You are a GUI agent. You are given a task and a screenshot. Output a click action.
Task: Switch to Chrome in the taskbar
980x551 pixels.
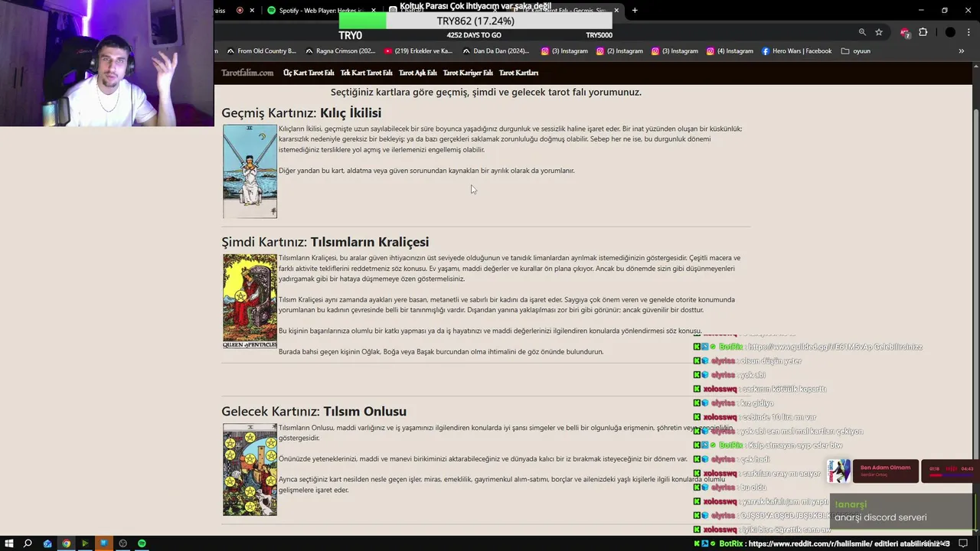coord(67,543)
